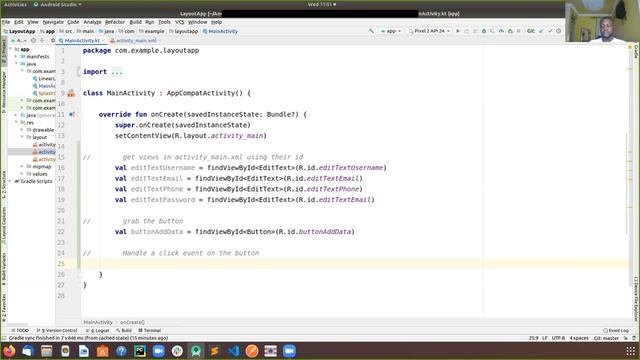Screen dimensions: 640x360
Task: Open the Version Control tool window
Action: pos(57,330)
